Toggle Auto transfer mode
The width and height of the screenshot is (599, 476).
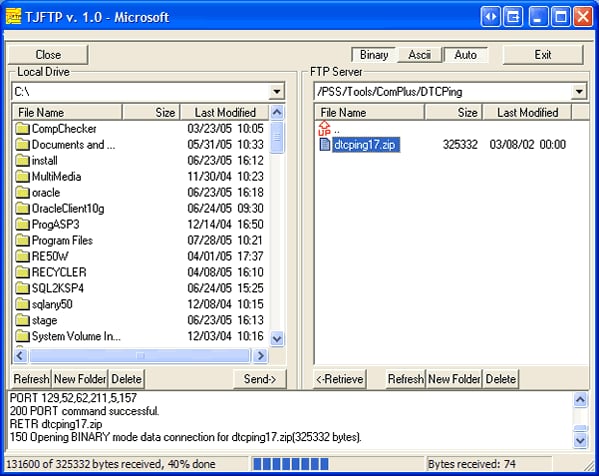[x=465, y=55]
